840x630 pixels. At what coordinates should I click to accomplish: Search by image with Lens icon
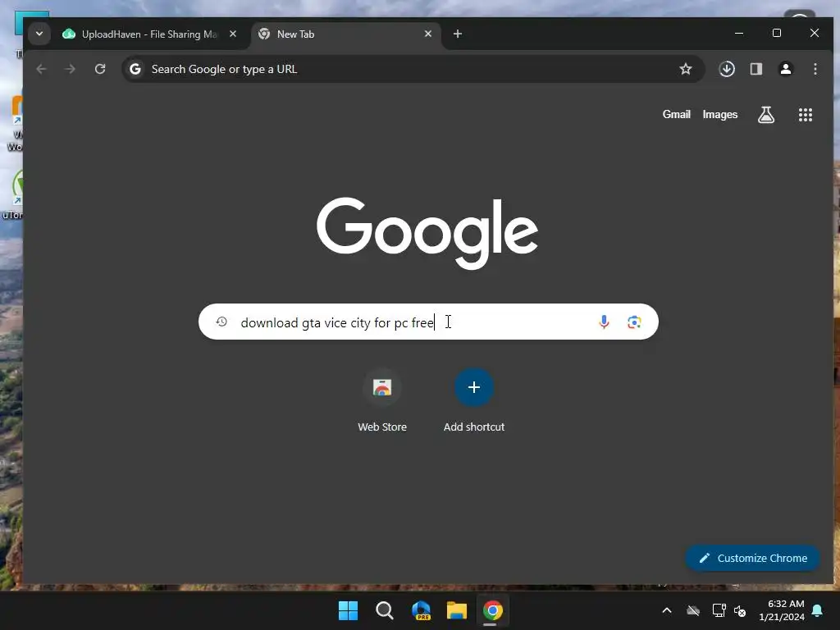point(634,322)
